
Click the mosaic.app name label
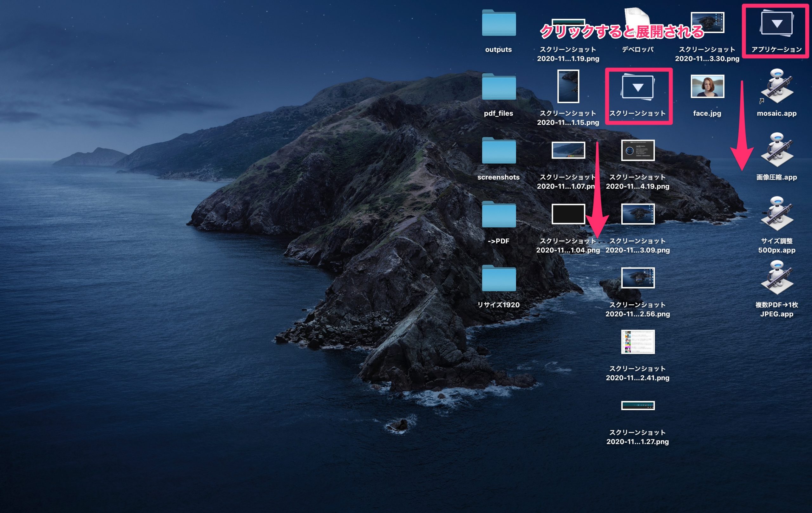tap(776, 113)
